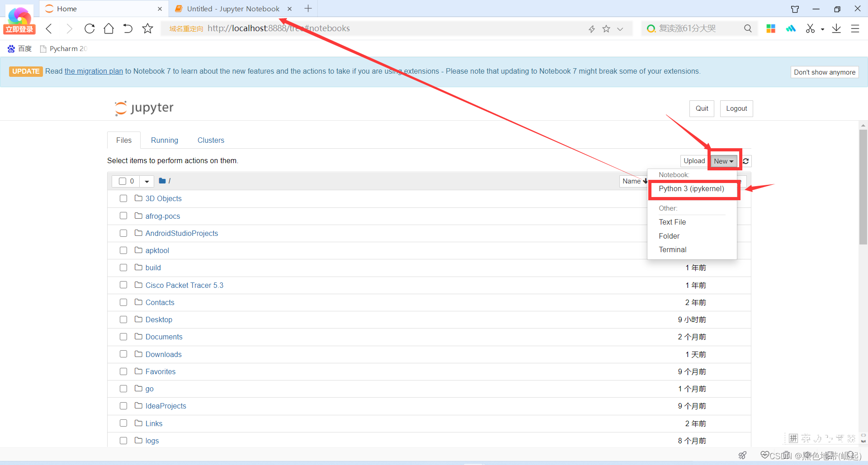Open the selection type dropdown caret
The image size is (868, 465).
click(x=147, y=181)
